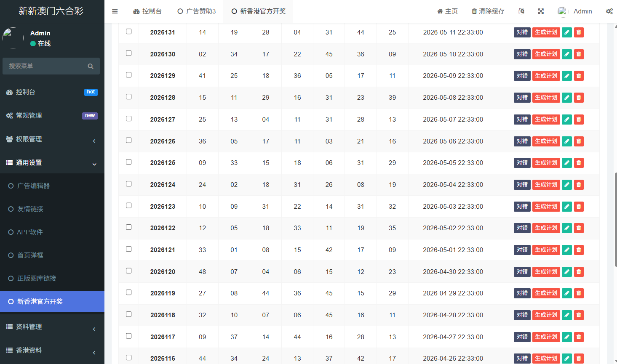Viewport: 617px width, 364px height.
Task: Click 生成计划 button for row 2026123
Action: [546, 207]
